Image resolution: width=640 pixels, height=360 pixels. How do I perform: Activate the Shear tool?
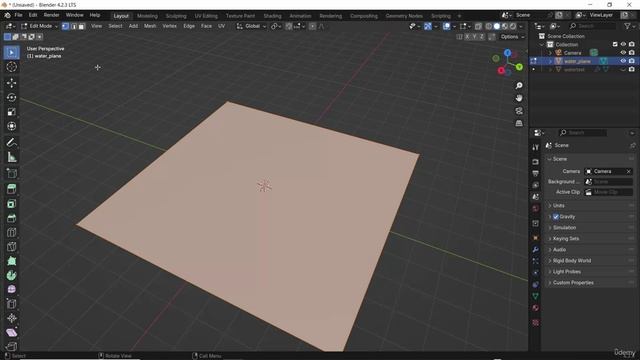[x=11, y=333]
